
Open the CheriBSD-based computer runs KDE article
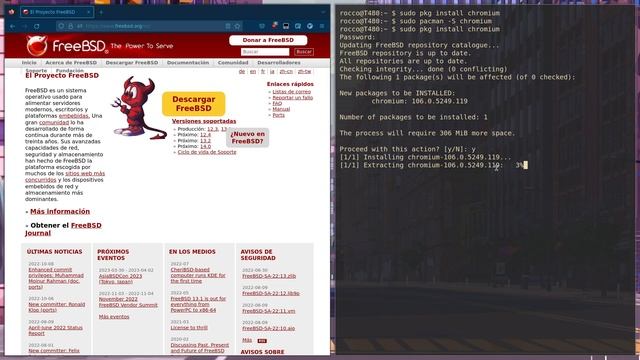point(198,275)
